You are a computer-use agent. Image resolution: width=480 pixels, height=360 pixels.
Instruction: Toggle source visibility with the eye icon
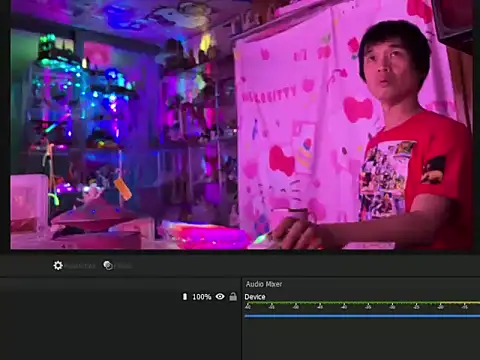(x=220, y=296)
